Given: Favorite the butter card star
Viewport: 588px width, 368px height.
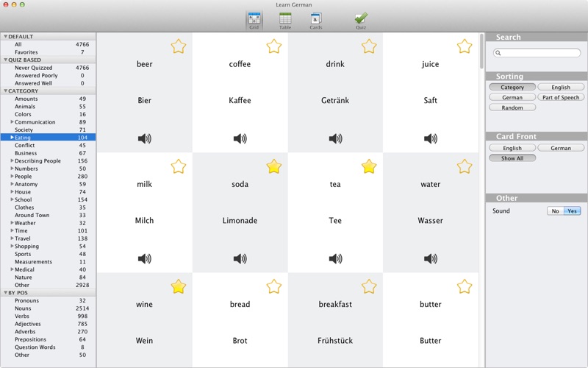Looking at the screenshot, I should click(x=465, y=286).
